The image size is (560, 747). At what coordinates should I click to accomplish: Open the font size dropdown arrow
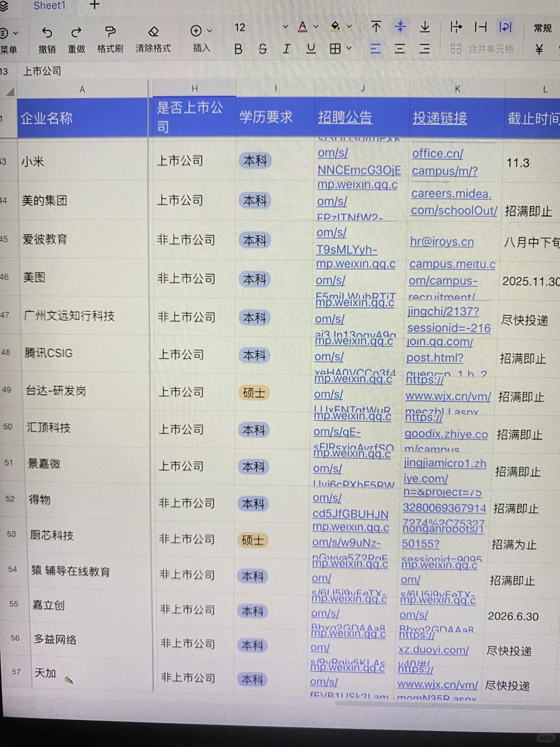click(285, 26)
